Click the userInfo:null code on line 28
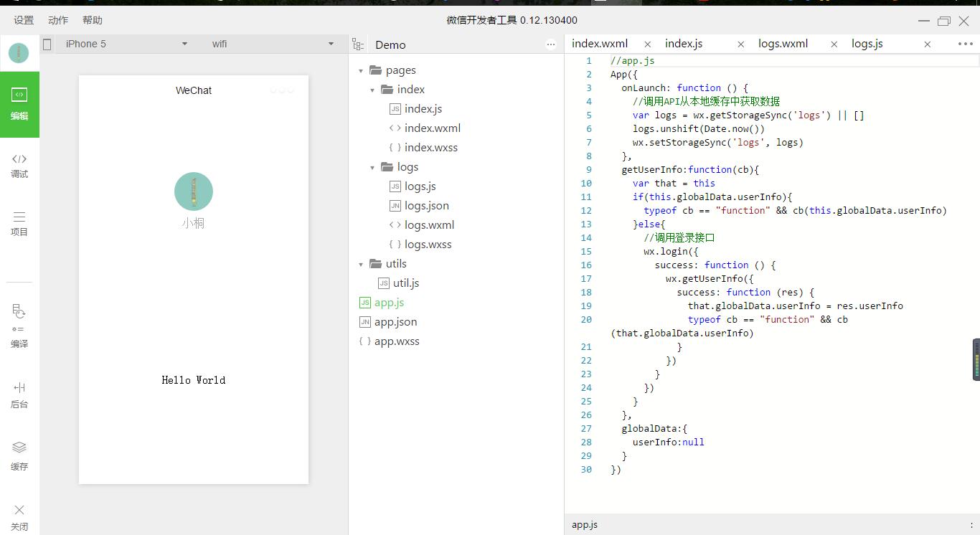Image resolution: width=980 pixels, height=535 pixels. coord(669,442)
